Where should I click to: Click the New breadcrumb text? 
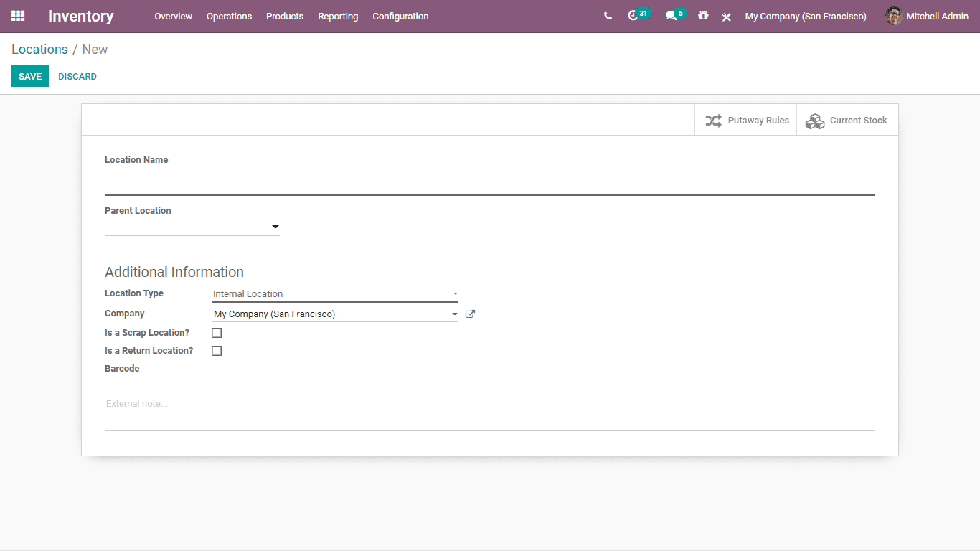point(95,50)
